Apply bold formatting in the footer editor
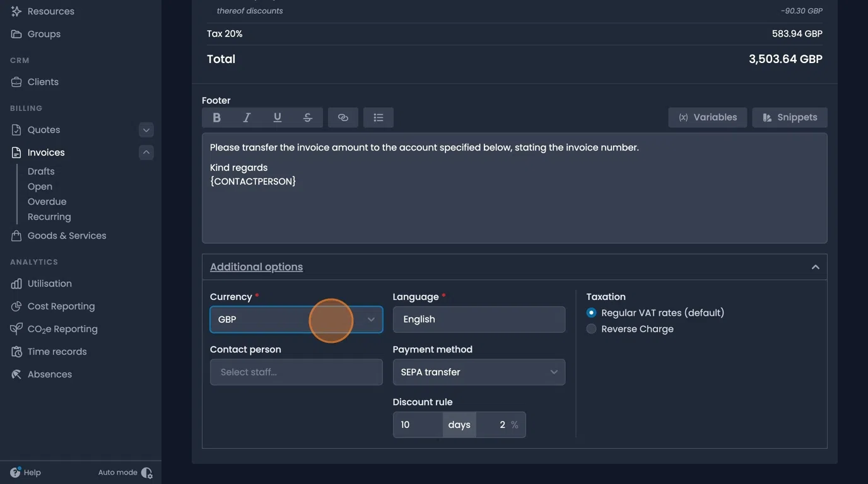Viewport: 868px width, 484px height. 216,117
